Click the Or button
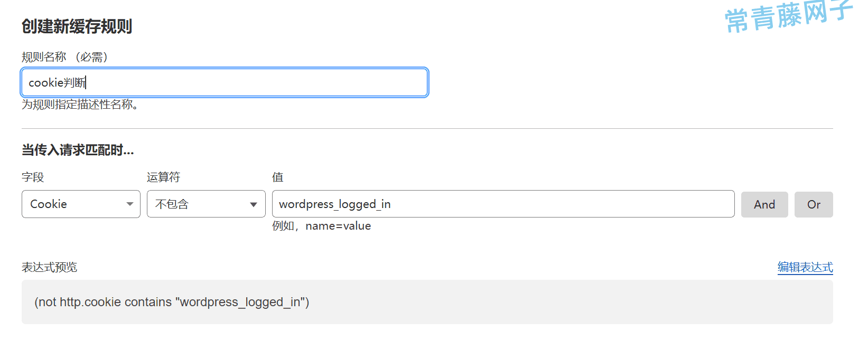This screenshot has width=868, height=340. tap(814, 204)
